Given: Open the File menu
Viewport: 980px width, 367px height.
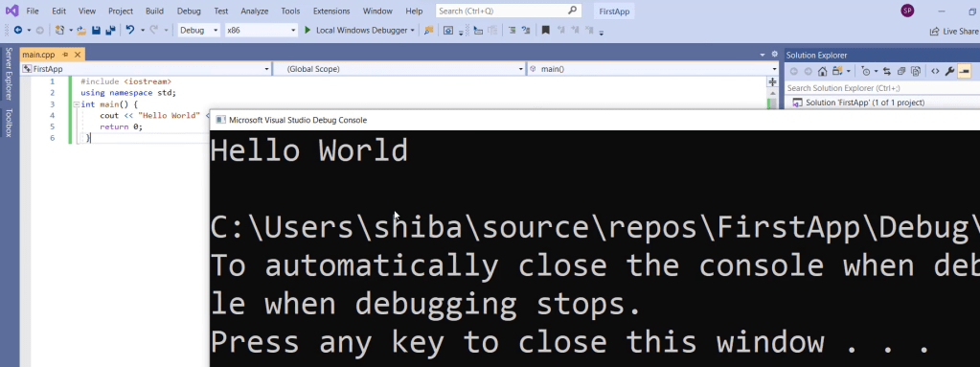Looking at the screenshot, I should pos(33,11).
